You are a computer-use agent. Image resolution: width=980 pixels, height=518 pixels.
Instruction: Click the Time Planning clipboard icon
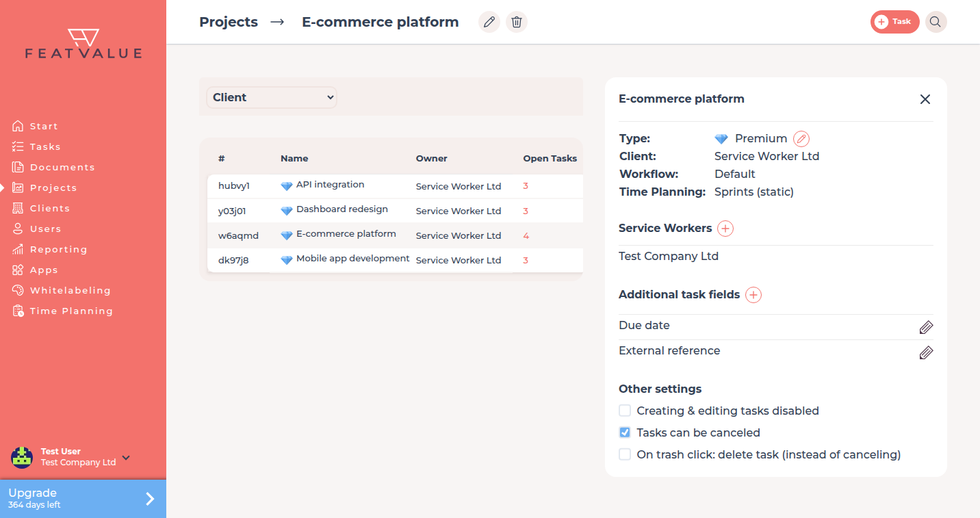(x=18, y=311)
